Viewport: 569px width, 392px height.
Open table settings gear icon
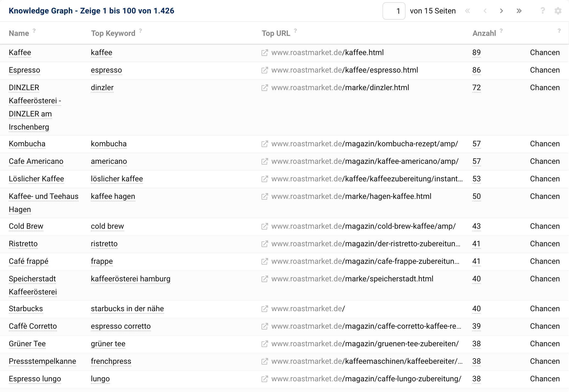558,11
